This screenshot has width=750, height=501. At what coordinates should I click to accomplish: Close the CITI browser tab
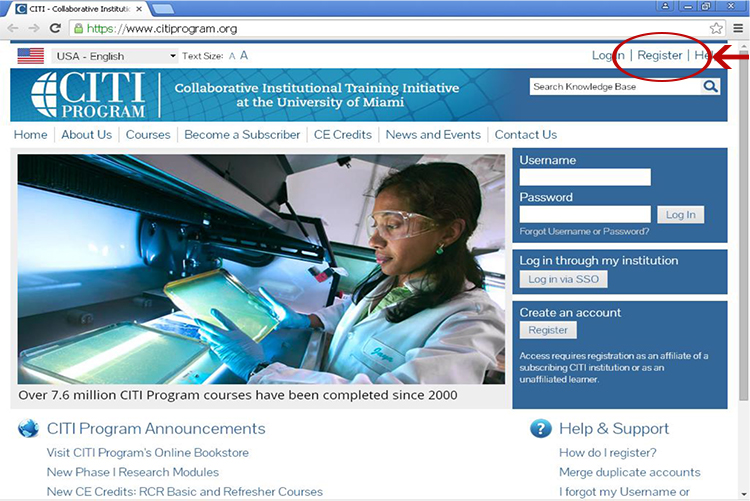pos(139,9)
